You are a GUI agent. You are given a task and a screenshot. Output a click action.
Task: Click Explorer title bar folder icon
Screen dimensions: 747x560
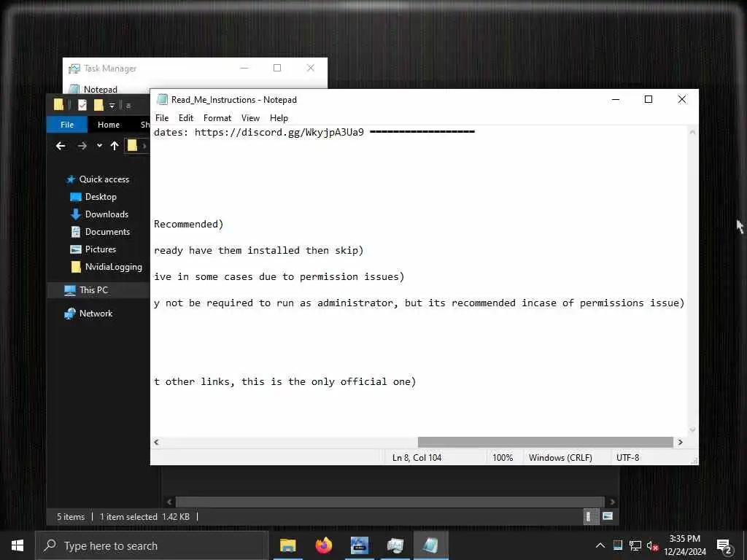[x=58, y=105]
